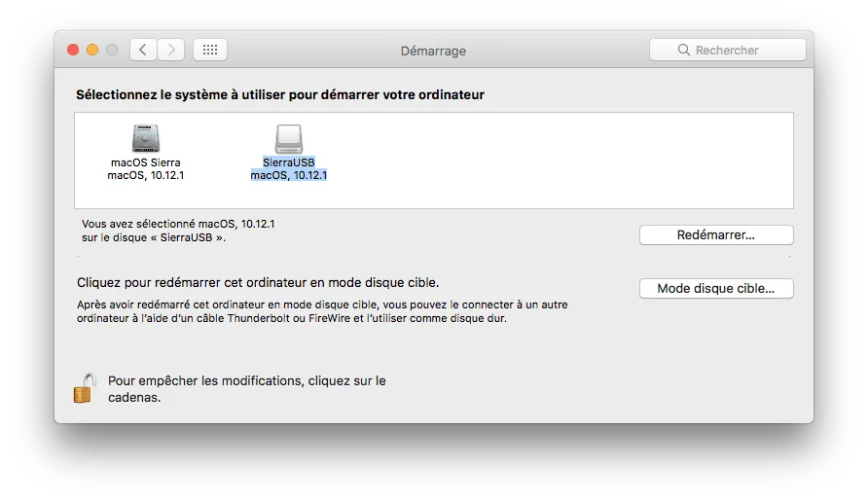Image resolution: width=868 pixels, height=501 pixels.
Task: Focus the Rechercher search field
Action: [x=728, y=50]
